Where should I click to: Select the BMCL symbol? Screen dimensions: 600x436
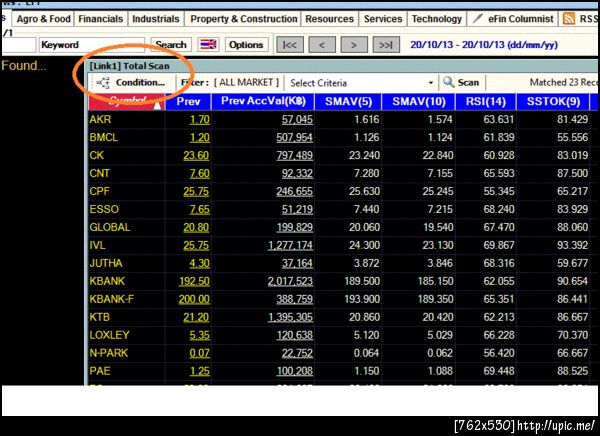point(103,137)
